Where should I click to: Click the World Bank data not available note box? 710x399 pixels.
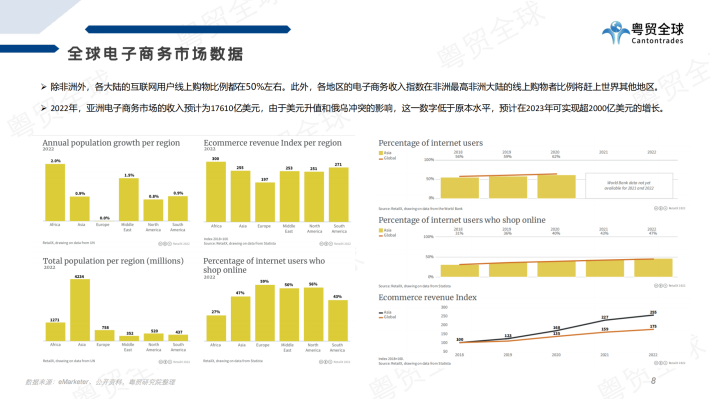pyautogui.click(x=629, y=186)
